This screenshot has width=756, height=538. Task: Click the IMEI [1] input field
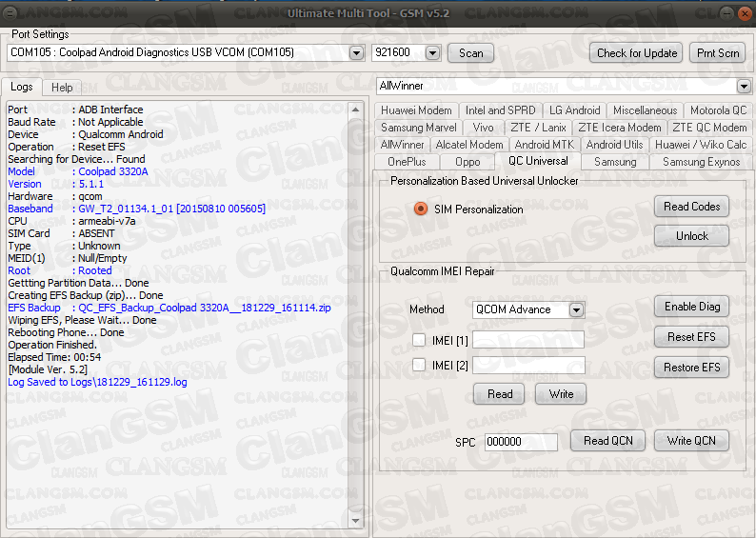tap(528, 340)
